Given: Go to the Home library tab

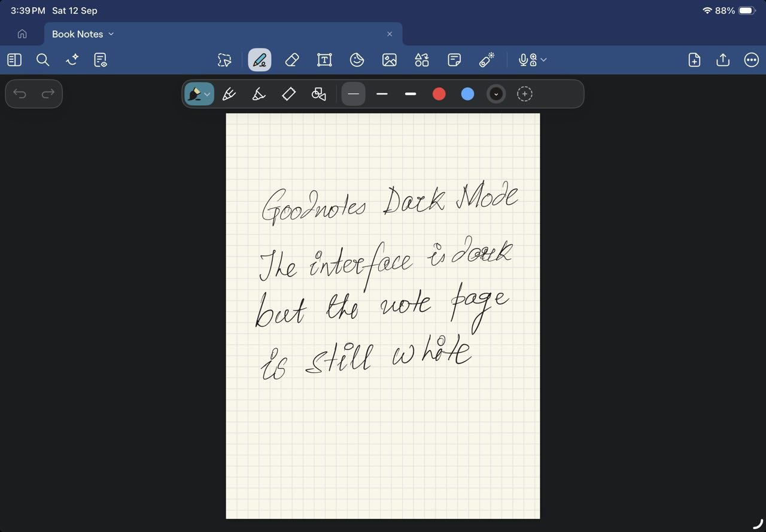Looking at the screenshot, I should [x=22, y=34].
